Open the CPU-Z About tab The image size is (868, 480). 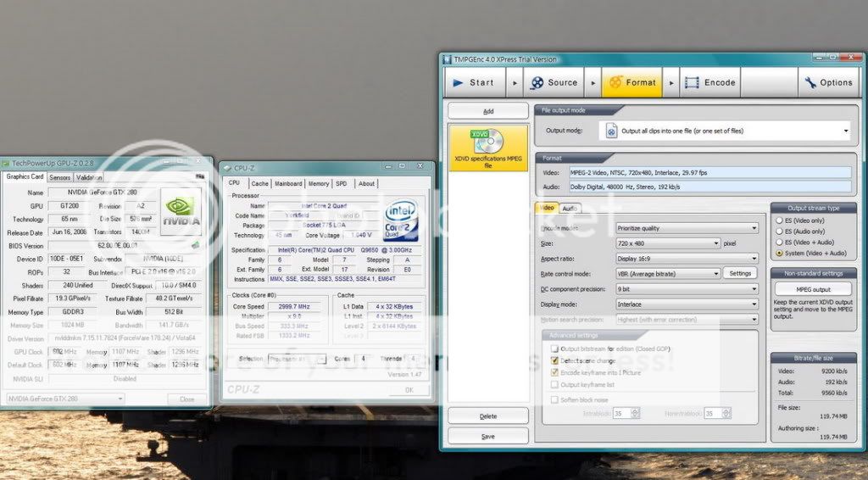(366, 184)
